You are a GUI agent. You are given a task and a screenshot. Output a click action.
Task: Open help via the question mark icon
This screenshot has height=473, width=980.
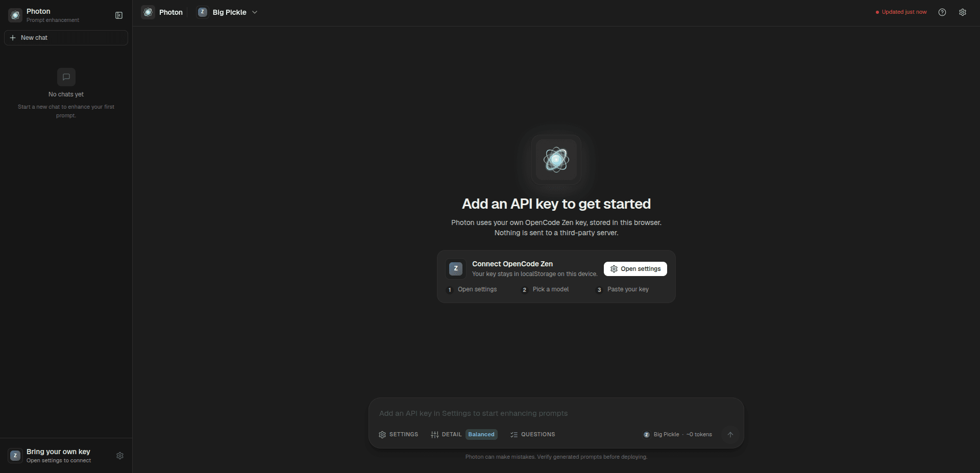pos(942,12)
